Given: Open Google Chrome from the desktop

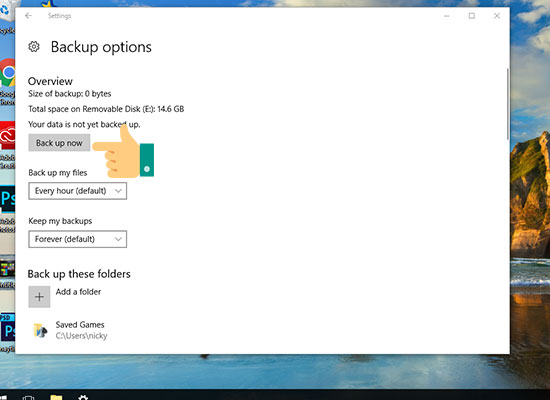Looking at the screenshot, I should point(8,73).
